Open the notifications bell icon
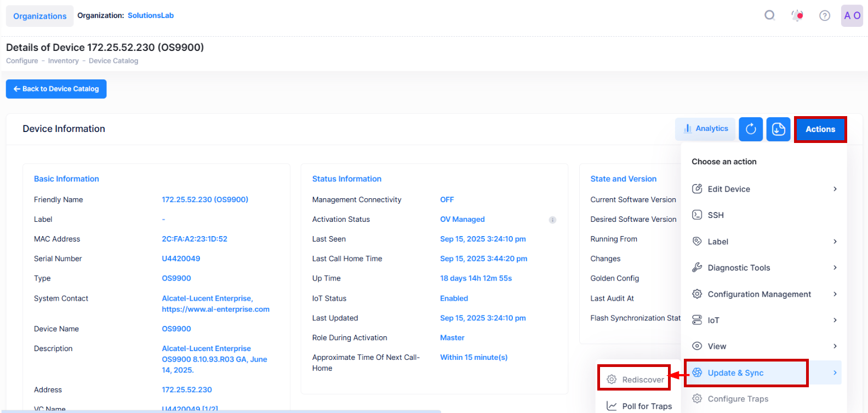868x413 pixels. click(x=797, y=15)
